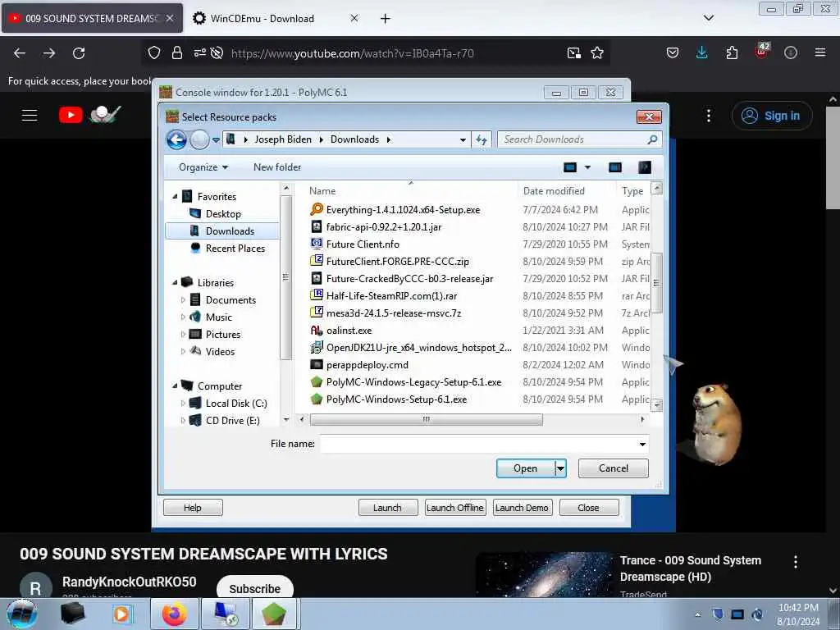Screen dimensions: 840x630
Task: Click the Pocket save icon in Firefox
Action: (x=673, y=52)
